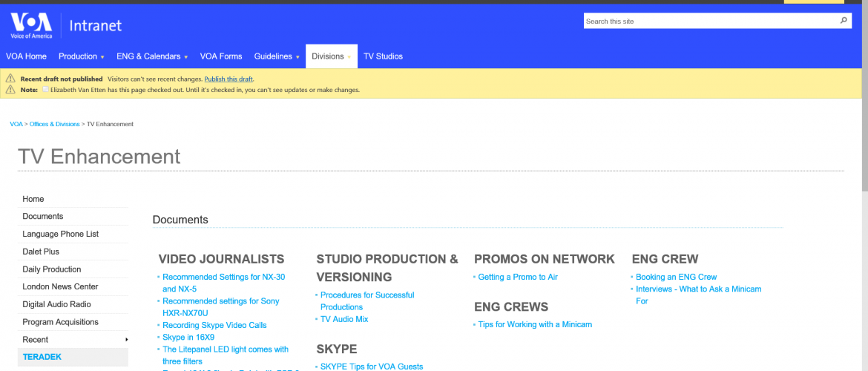Click the Intranet header title
Screen dimensions: 868x371
coord(95,25)
